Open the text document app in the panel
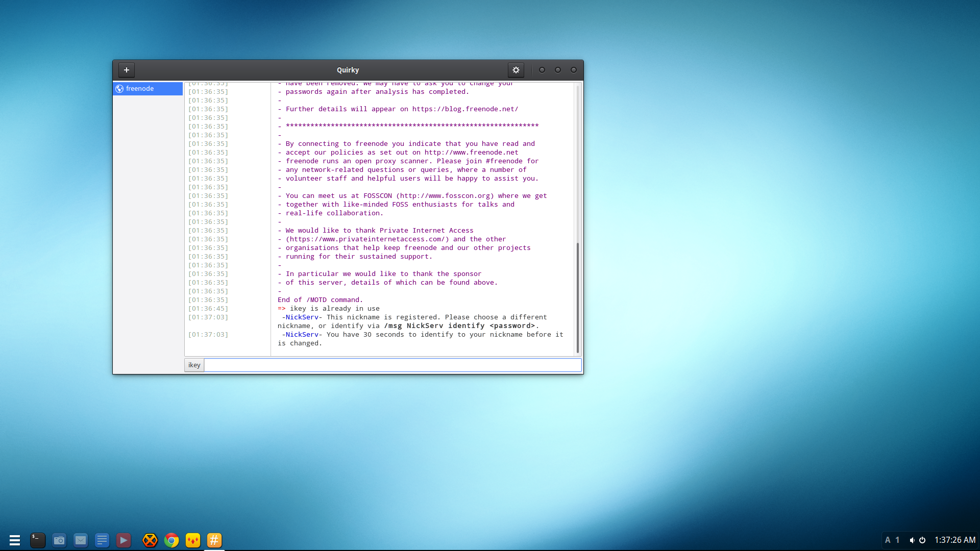The width and height of the screenshot is (980, 551). coord(102,540)
